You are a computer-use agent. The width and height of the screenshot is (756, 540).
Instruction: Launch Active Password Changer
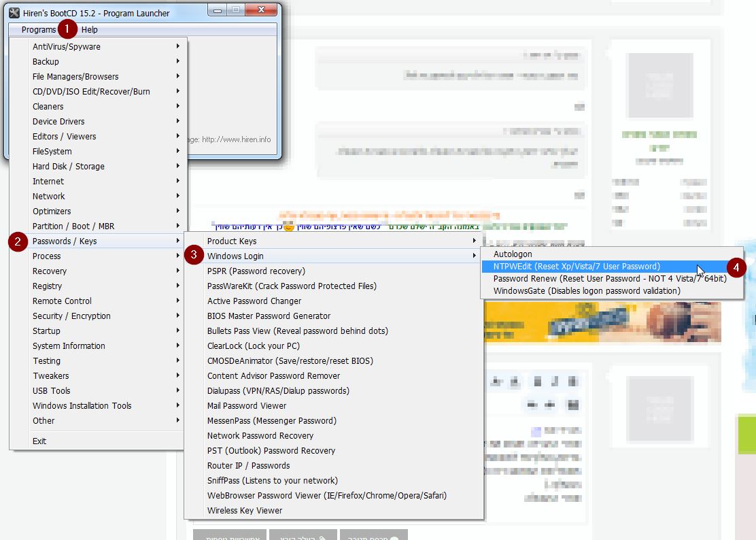point(334,301)
